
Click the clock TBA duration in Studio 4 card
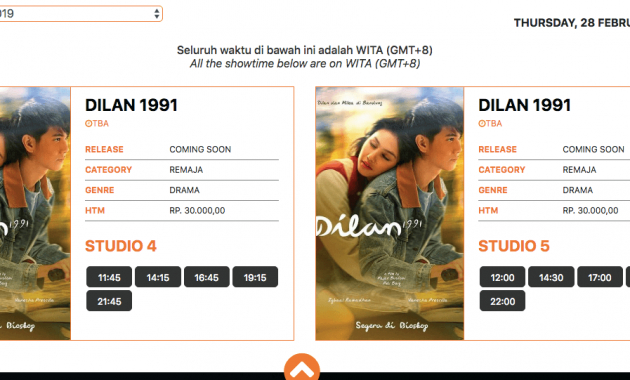(97, 123)
